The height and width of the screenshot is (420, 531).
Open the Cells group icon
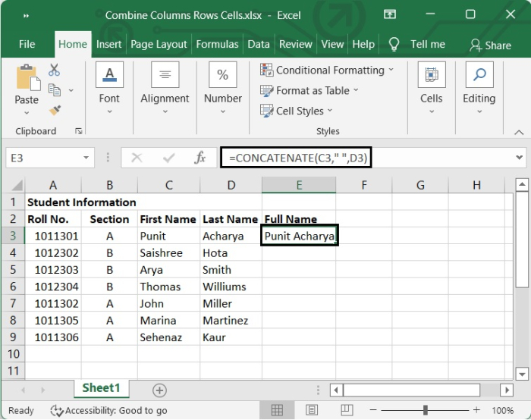pyautogui.click(x=432, y=74)
